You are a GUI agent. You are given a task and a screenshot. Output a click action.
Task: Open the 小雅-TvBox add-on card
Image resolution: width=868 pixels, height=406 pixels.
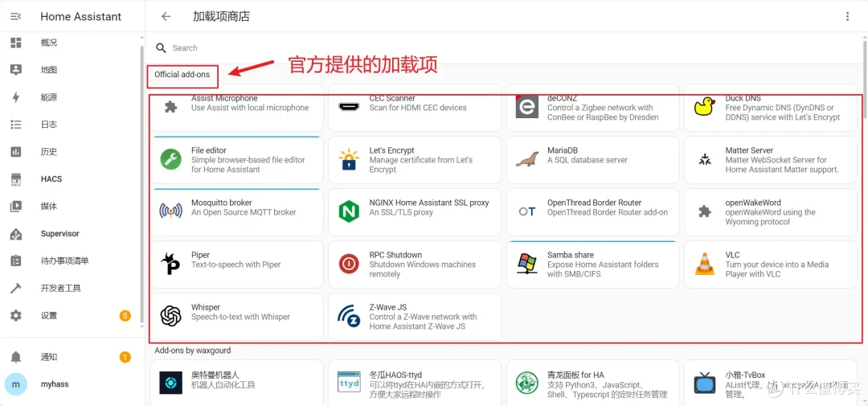click(771, 383)
